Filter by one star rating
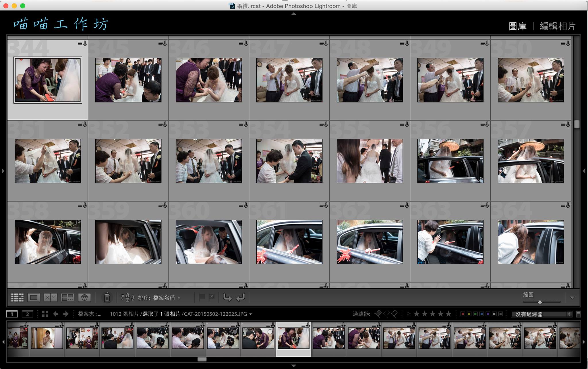 click(417, 314)
